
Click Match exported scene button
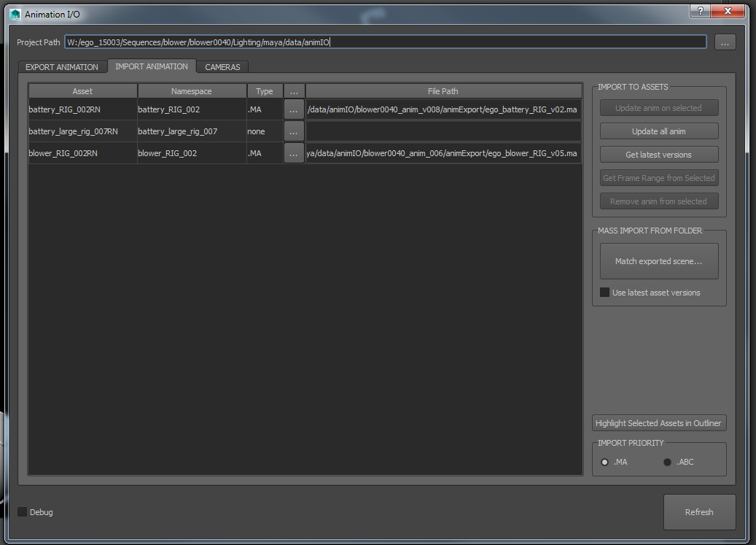659,261
